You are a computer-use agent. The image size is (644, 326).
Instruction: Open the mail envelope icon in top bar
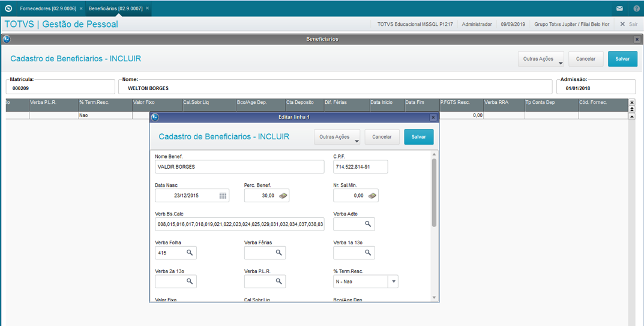[x=619, y=8]
